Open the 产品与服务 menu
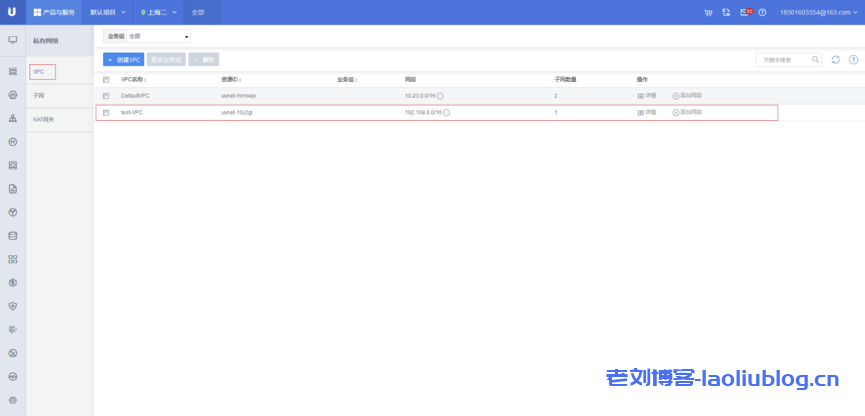This screenshot has width=865, height=416. click(x=54, y=13)
